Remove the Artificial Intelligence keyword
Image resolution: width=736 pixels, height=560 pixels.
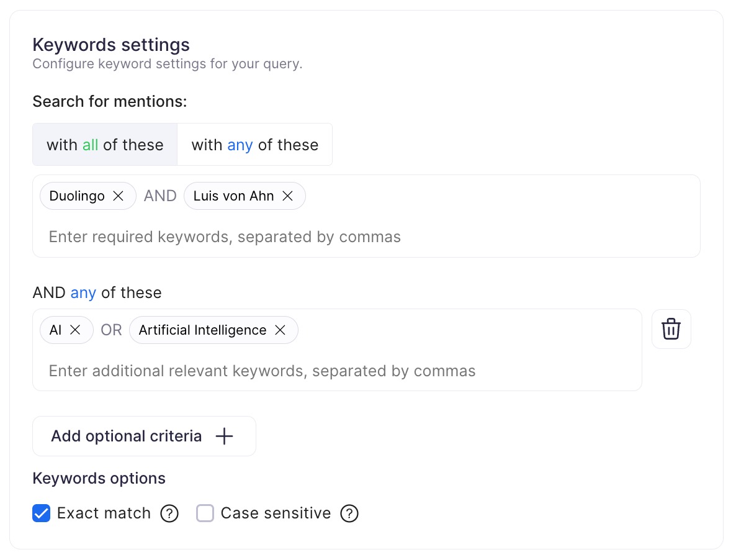coord(280,330)
